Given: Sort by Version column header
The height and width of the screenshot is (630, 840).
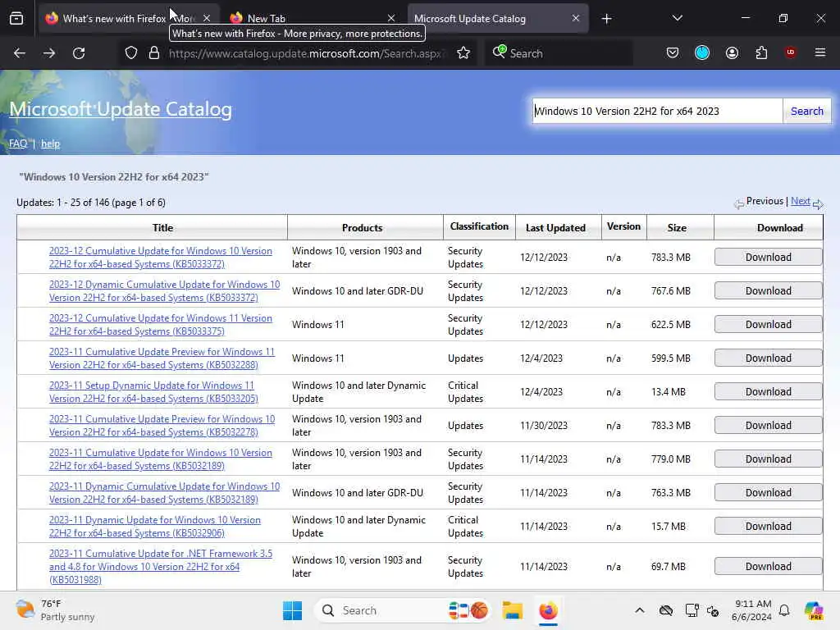Looking at the screenshot, I should click(623, 226).
